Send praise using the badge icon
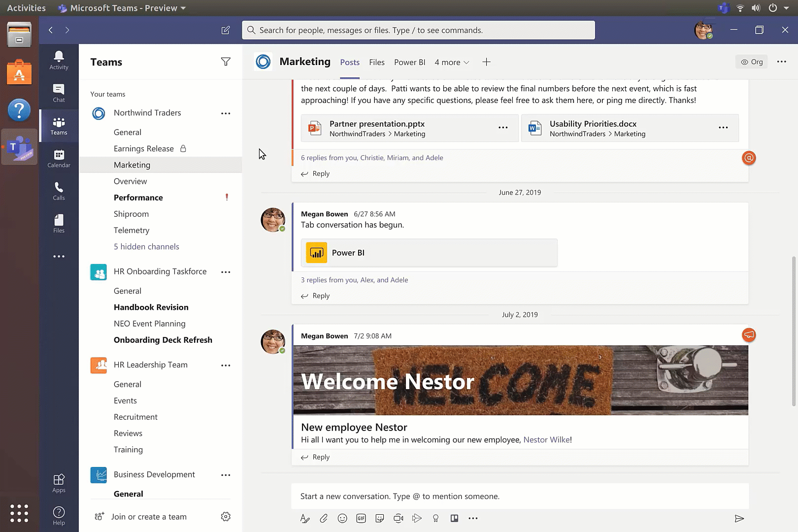Viewport: 798px width, 532px height. [435, 518]
